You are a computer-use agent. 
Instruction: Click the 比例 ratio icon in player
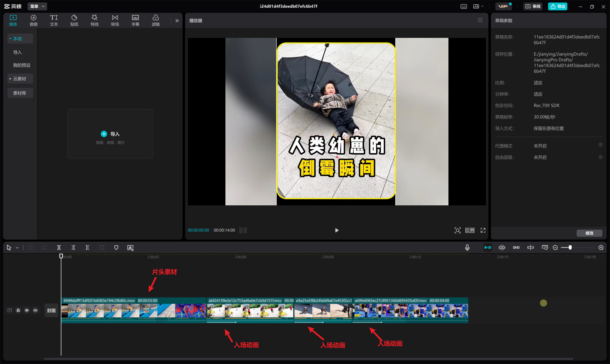click(470, 230)
